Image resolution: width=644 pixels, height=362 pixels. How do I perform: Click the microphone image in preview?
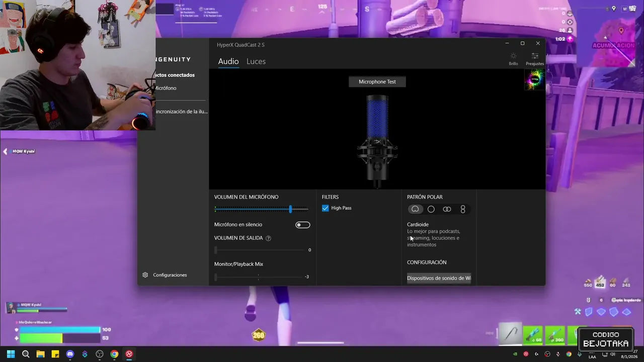pos(377,141)
